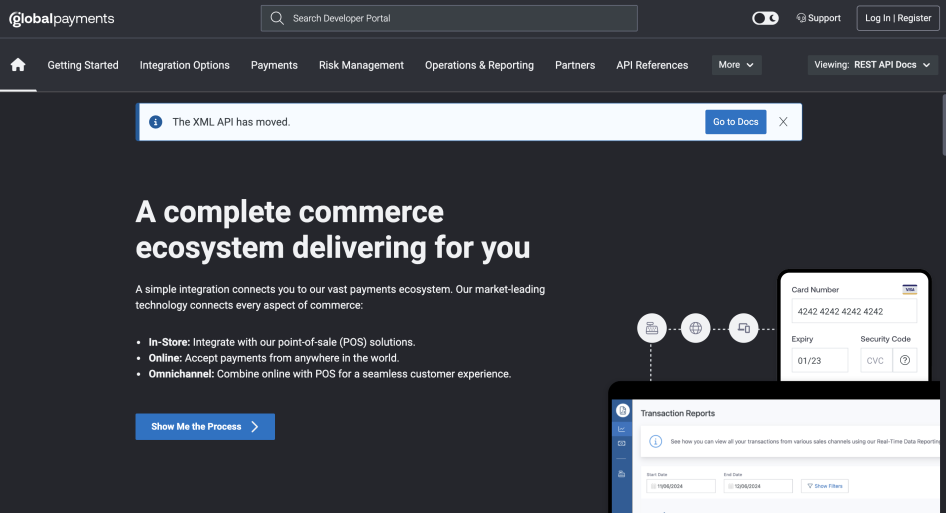Click the card icon in reports sidebar

tap(621, 444)
